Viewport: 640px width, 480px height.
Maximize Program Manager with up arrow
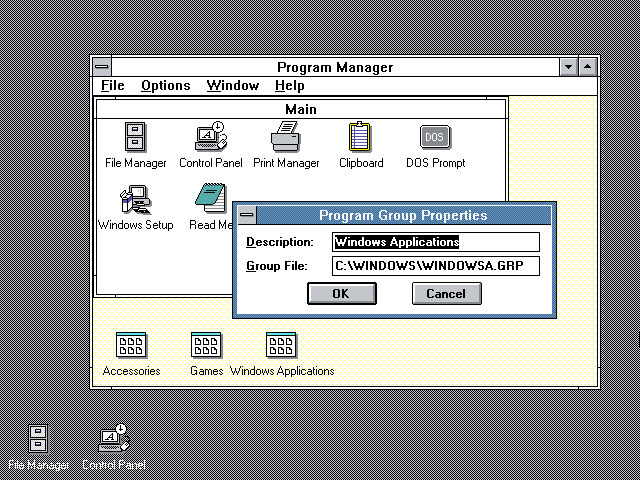point(588,67)
